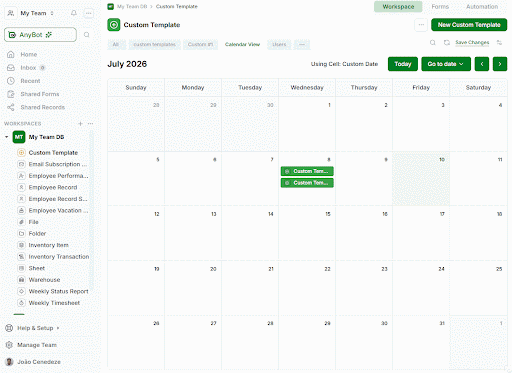Screen dimensions: 512x373
Task: Open the Go to date dropdown
Action: (446, 64)
